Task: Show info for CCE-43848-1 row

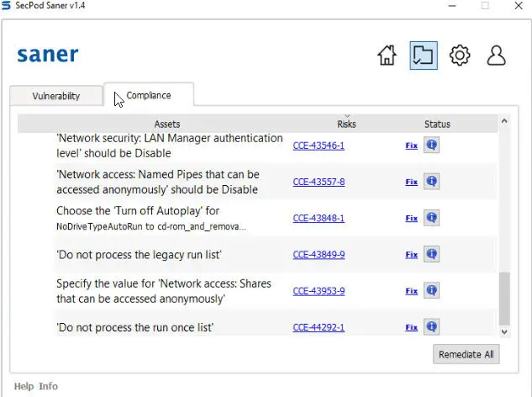Action: point(432,218)
